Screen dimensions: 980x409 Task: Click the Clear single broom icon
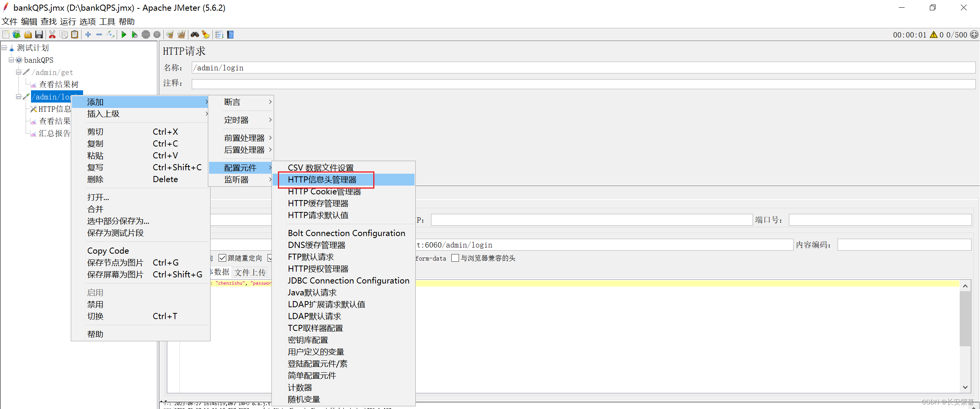(170, 35)
